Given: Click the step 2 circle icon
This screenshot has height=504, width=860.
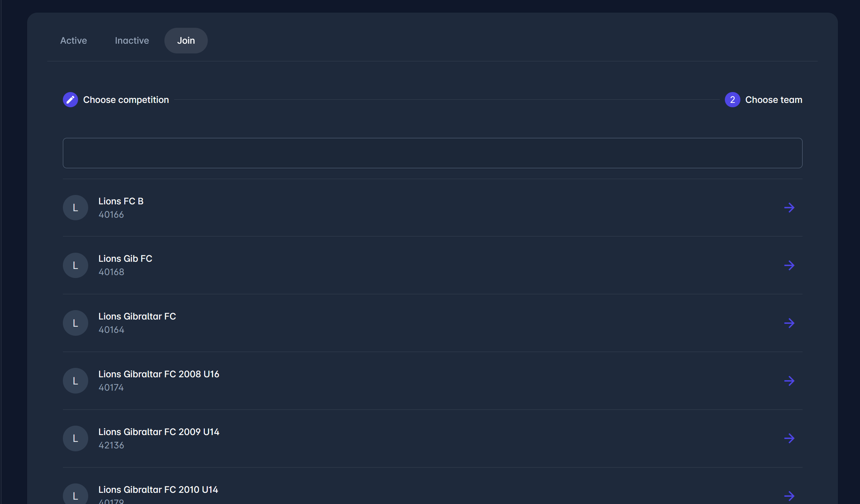Looking at the screenshot, I should [732, 100].
